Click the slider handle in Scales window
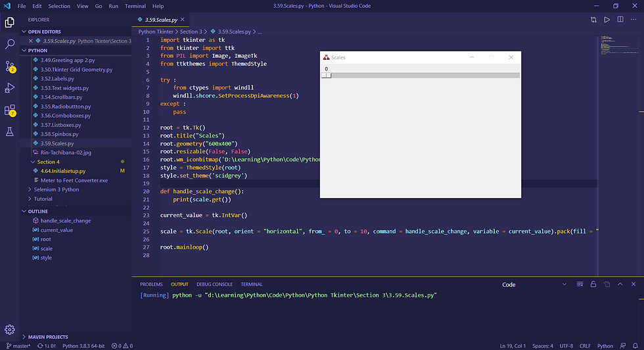Viewport: 644px width, 350px height. [326, 75]
